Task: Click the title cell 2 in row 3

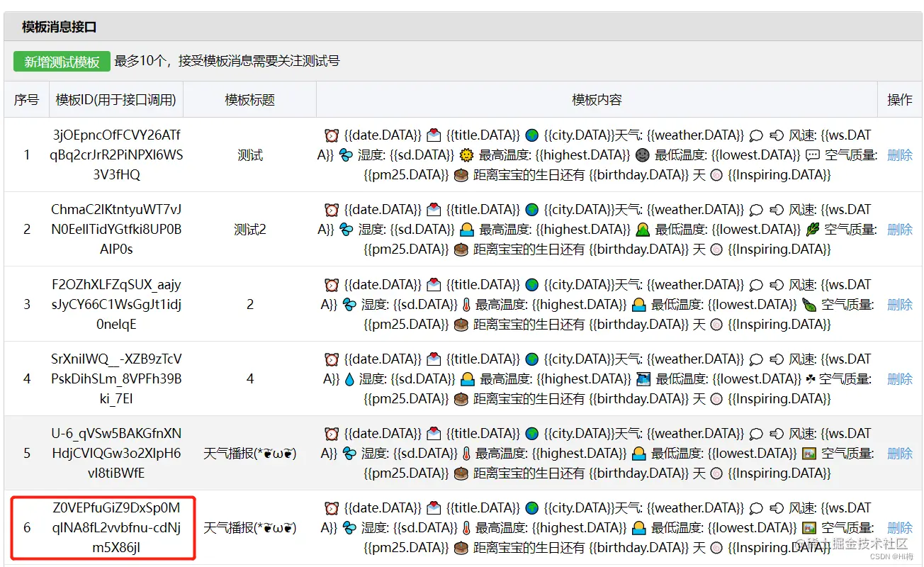Action: [250, 304]
